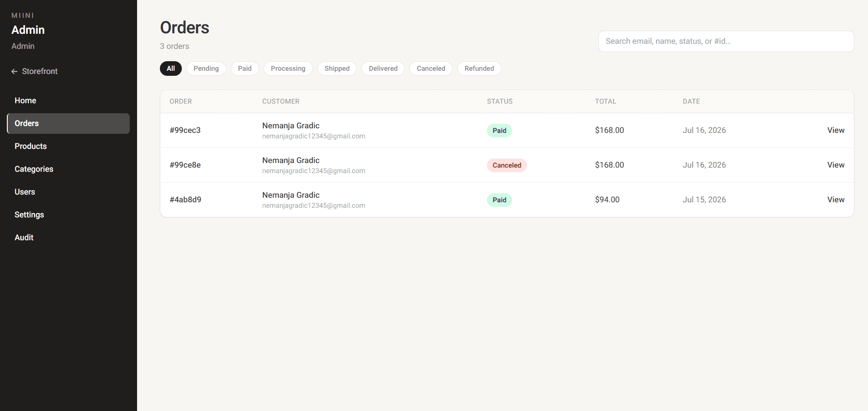Click the CUSTOMER column header

click(281, 101)
